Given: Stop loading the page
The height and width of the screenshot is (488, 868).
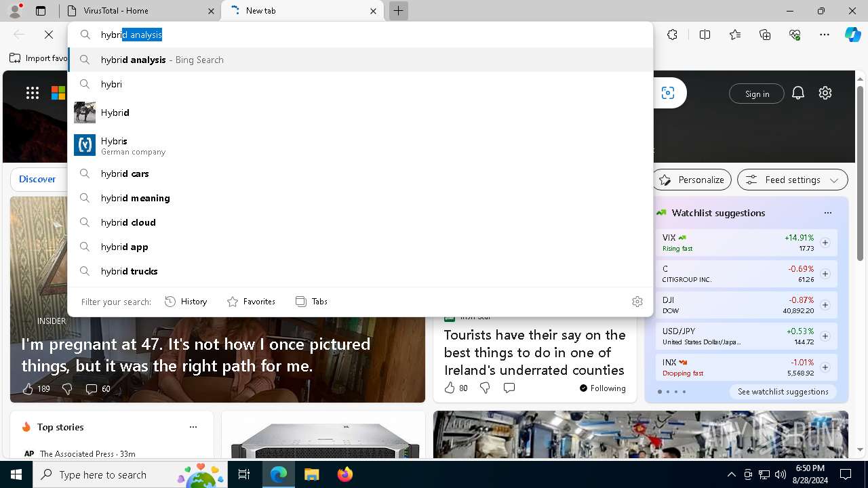Looking at the screenshot, I should (49, 35).
